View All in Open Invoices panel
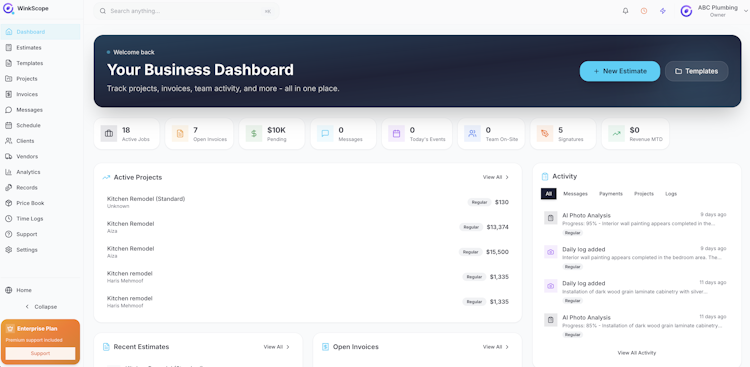The width and height of the screenshot is (750, 367). [x=496, y=347]
